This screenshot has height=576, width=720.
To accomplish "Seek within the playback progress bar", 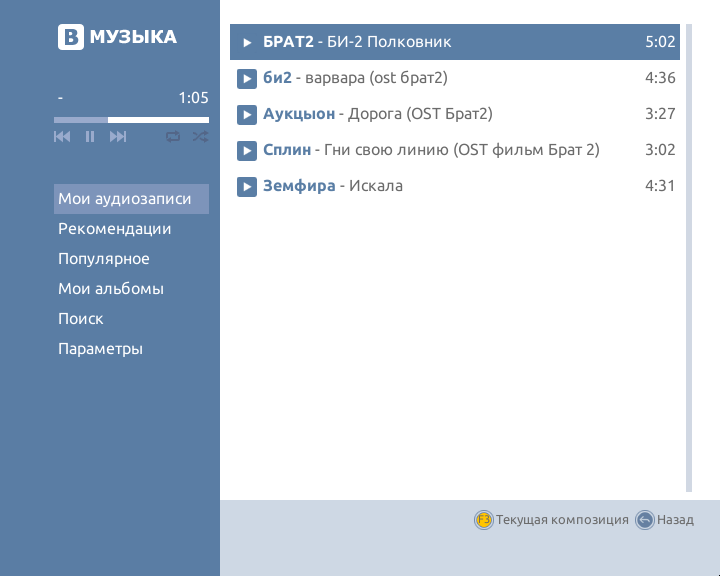I will (131, 120).
